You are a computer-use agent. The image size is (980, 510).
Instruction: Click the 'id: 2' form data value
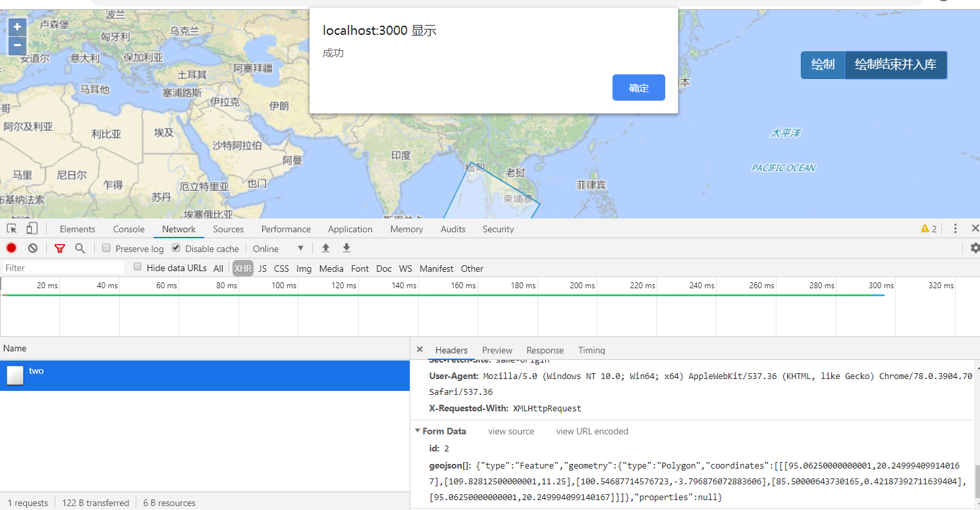pos(439,449)
